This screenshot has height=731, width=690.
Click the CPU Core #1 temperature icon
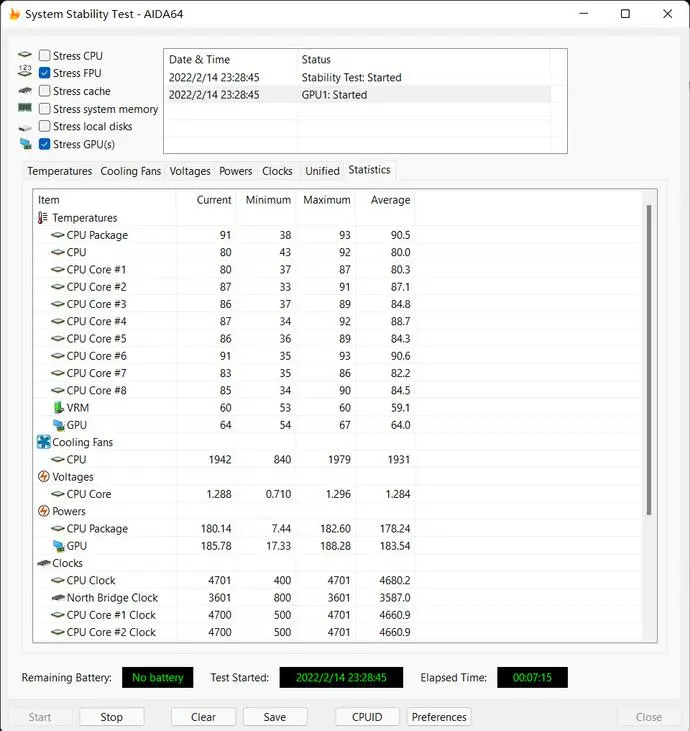pyautogui.click(x=58, y=269)
